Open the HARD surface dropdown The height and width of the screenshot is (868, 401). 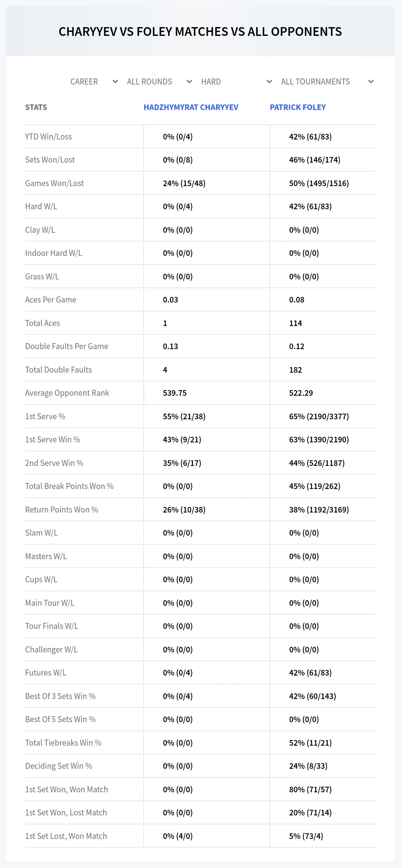coord(237,82)
